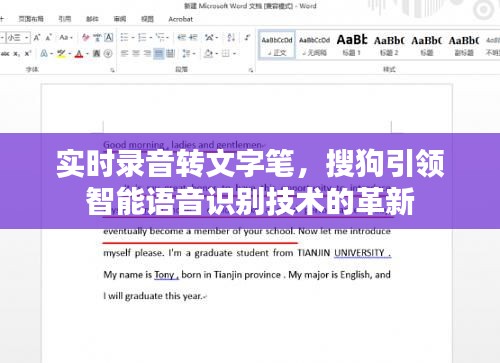Expand the Change Case dropdown arrow

[x=71, y=38]
